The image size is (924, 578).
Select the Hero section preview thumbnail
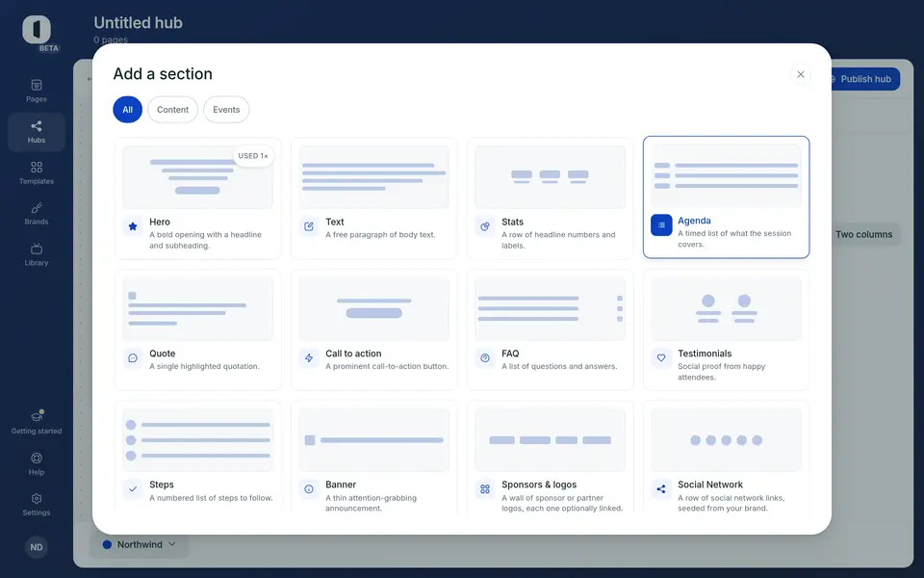[x=197, y=177]
